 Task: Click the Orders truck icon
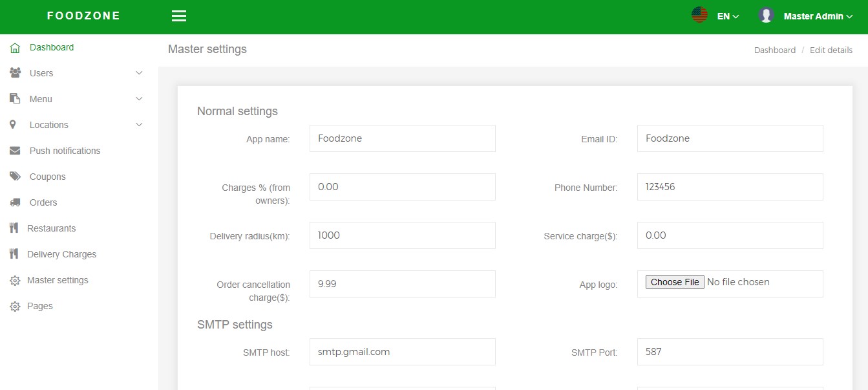click(x=15, y=202)
